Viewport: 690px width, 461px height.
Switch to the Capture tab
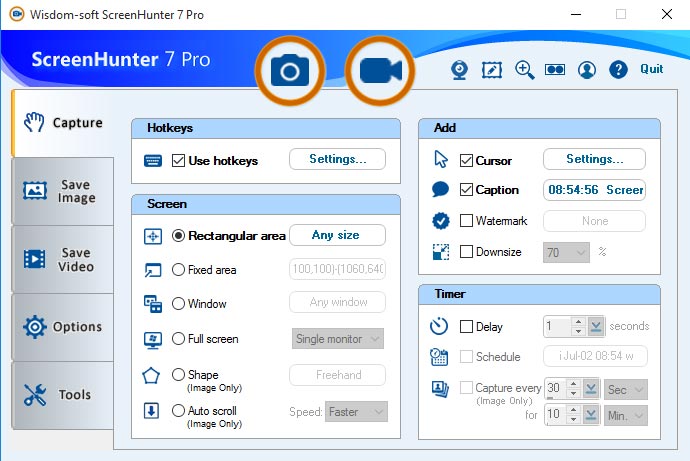click(x=63, y=123)
